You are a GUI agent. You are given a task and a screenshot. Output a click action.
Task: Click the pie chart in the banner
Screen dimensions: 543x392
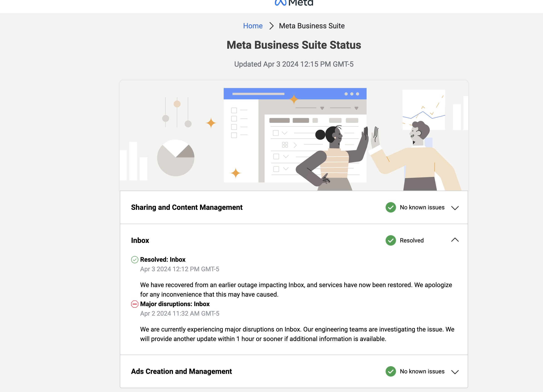click(x=176, y=158)
